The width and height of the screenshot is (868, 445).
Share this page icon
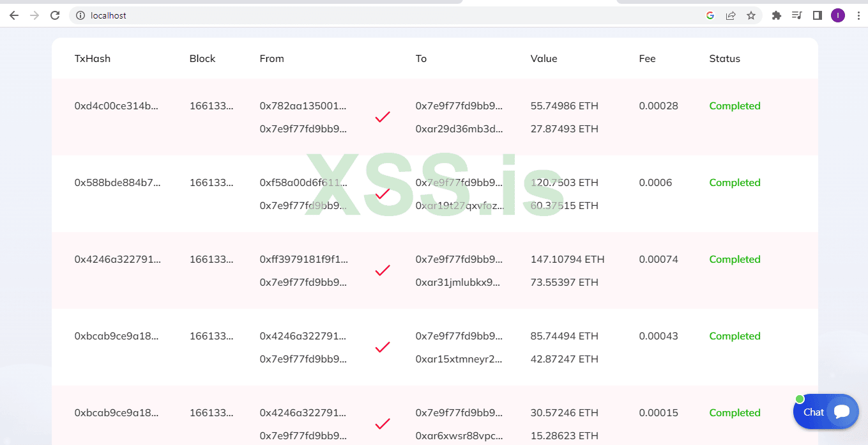731,15
